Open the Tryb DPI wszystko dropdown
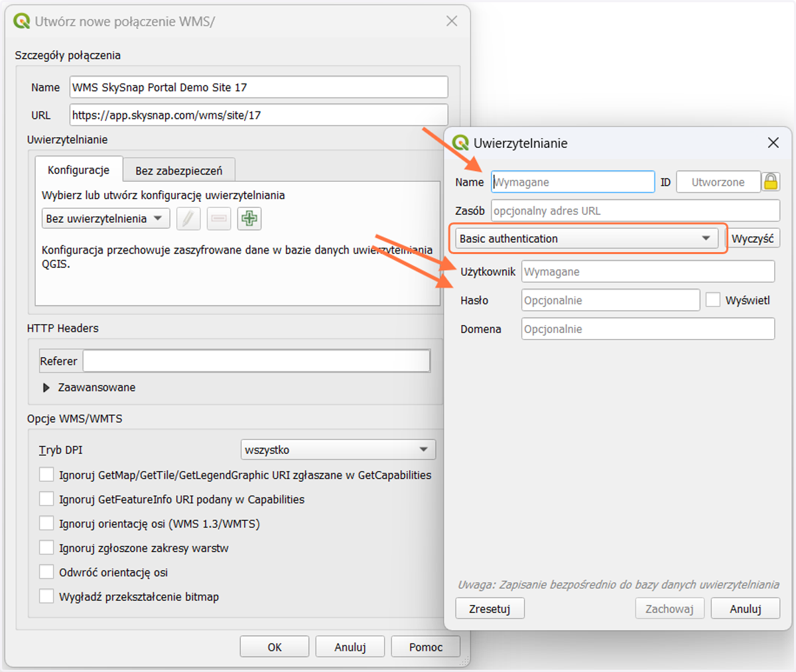The height and width of the screenshot is (672, 796). pyautogui.click(x=338, y=450)
